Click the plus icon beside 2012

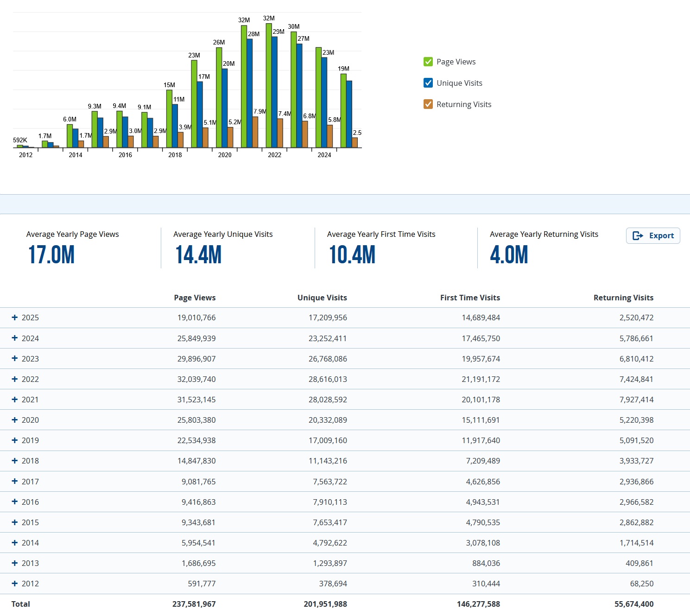pyautogui.click(x=15, y=584)
